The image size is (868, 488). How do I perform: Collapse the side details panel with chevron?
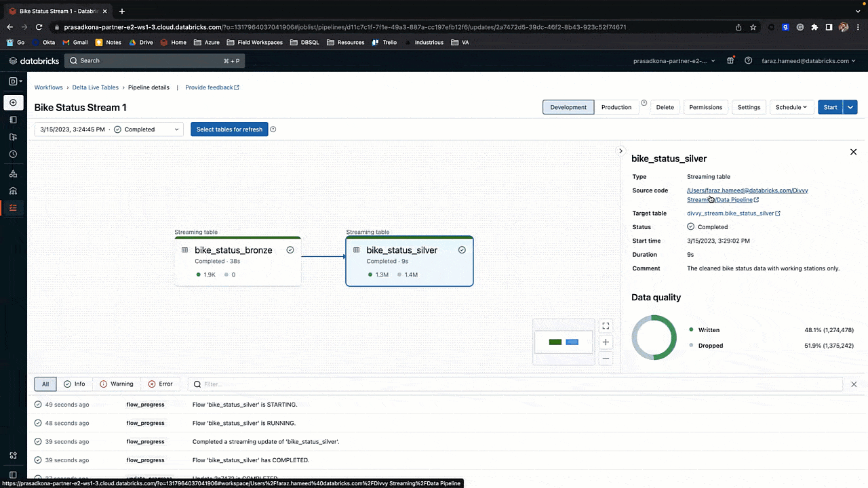(620, 150)
